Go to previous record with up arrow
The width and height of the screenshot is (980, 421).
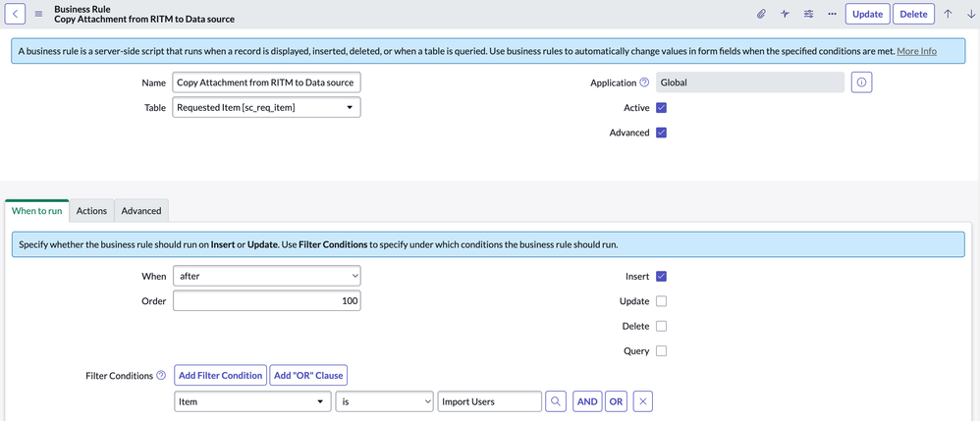pos(948,14)
